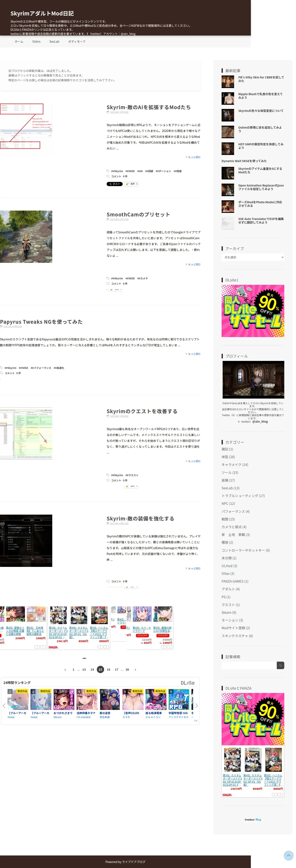Open コメント 0件 under Papyrus Tweaks article
The image size is (296, 868).
click(x=13, y=373)
